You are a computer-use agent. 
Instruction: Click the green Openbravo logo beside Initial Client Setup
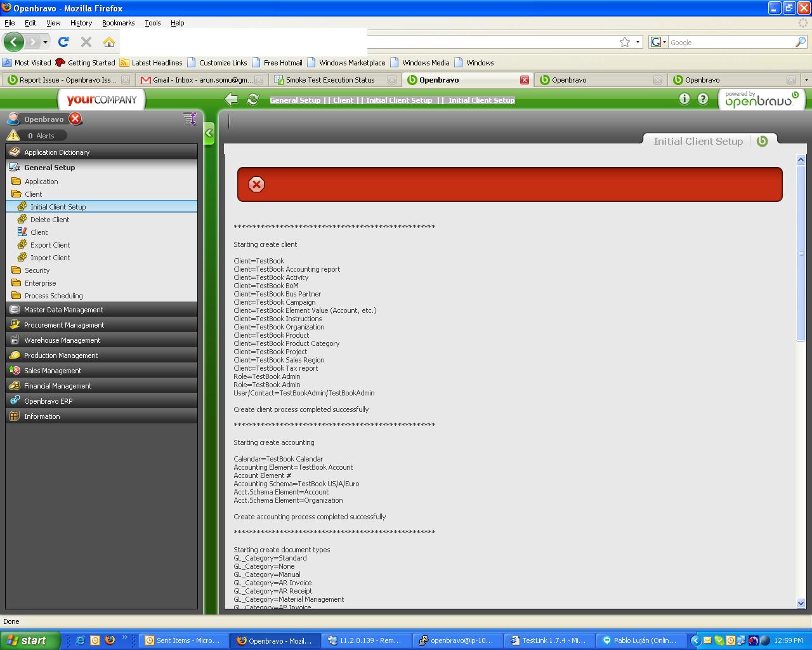(x=762, y=141)
